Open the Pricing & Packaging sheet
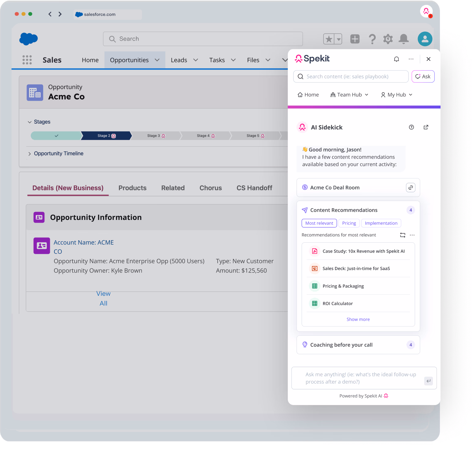The image size is (476, 449). (358, 286)
